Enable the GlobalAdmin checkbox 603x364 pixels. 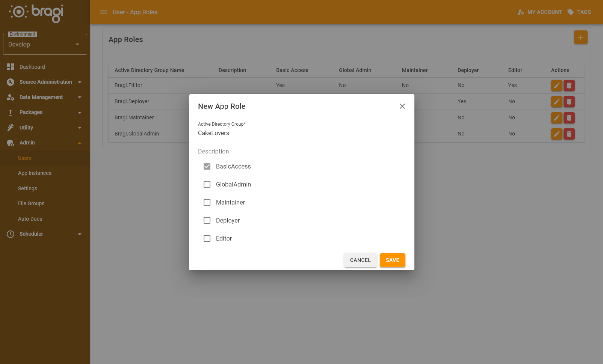[207, 184]
